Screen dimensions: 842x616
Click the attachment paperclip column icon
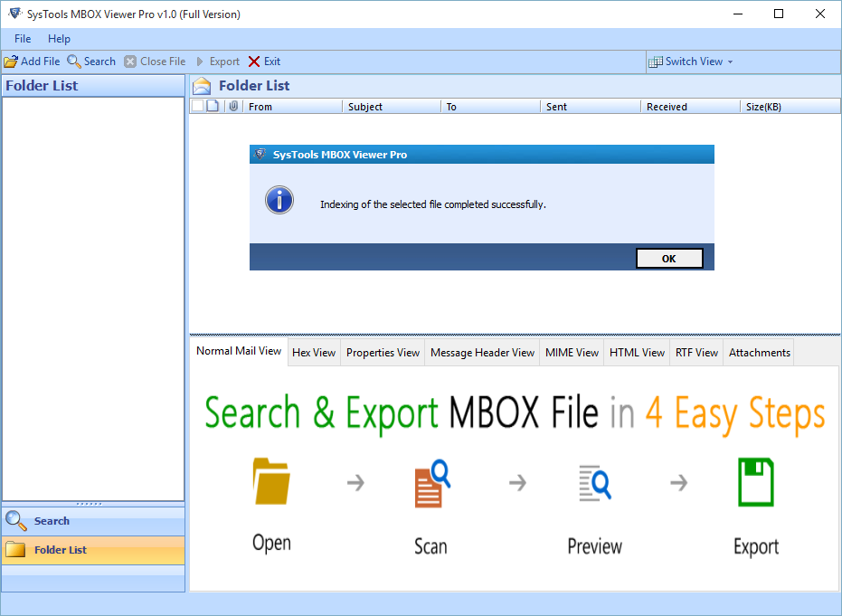tap(233, 107)
